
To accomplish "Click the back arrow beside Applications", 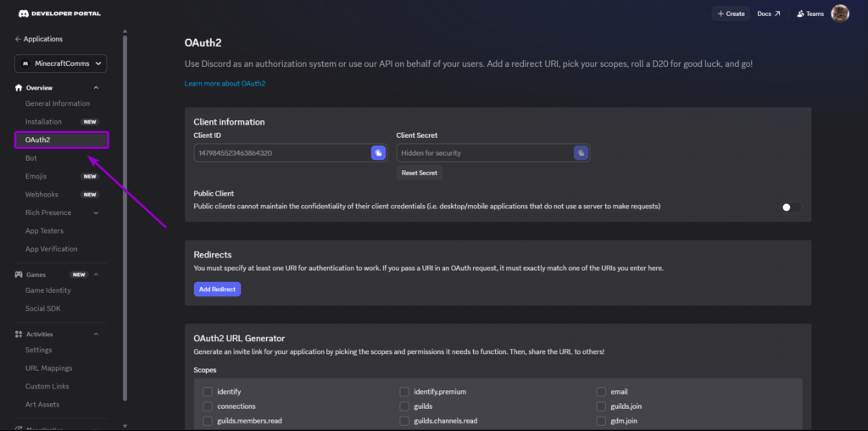I will click(x=18, y=39).
